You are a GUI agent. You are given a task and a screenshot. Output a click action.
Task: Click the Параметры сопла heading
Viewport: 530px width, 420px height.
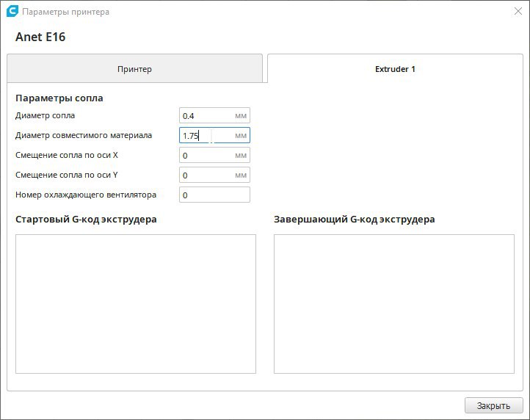tap(59, 98)
